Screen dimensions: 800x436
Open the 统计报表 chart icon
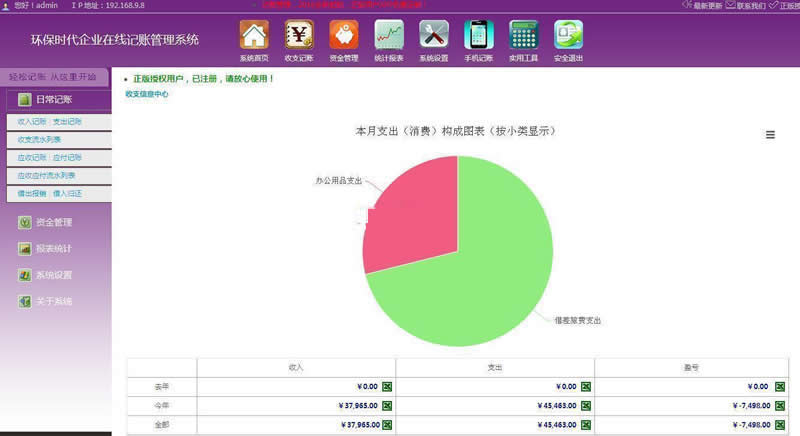tap(389, 35)
